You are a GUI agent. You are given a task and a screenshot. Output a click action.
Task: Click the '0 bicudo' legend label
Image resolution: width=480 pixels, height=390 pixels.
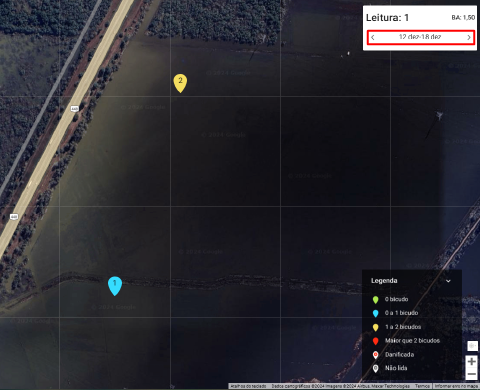pos(396,299)
